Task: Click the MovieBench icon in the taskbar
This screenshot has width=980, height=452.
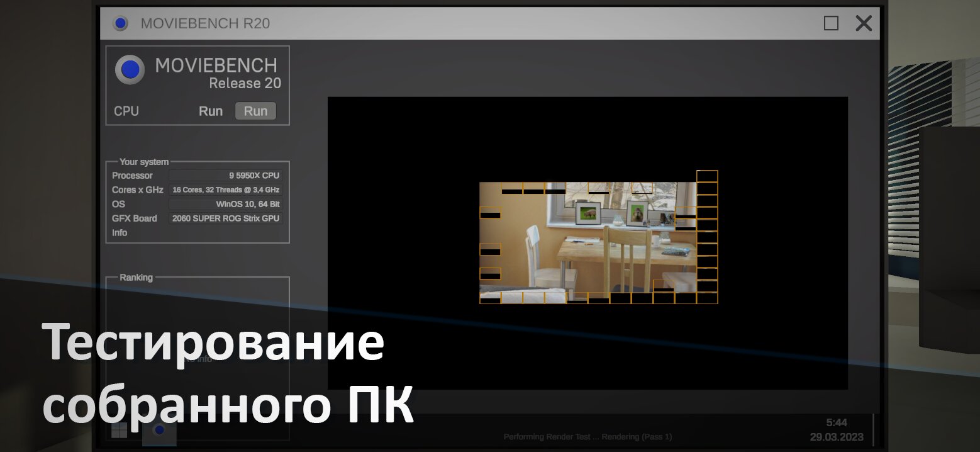Action: (159, 430)
